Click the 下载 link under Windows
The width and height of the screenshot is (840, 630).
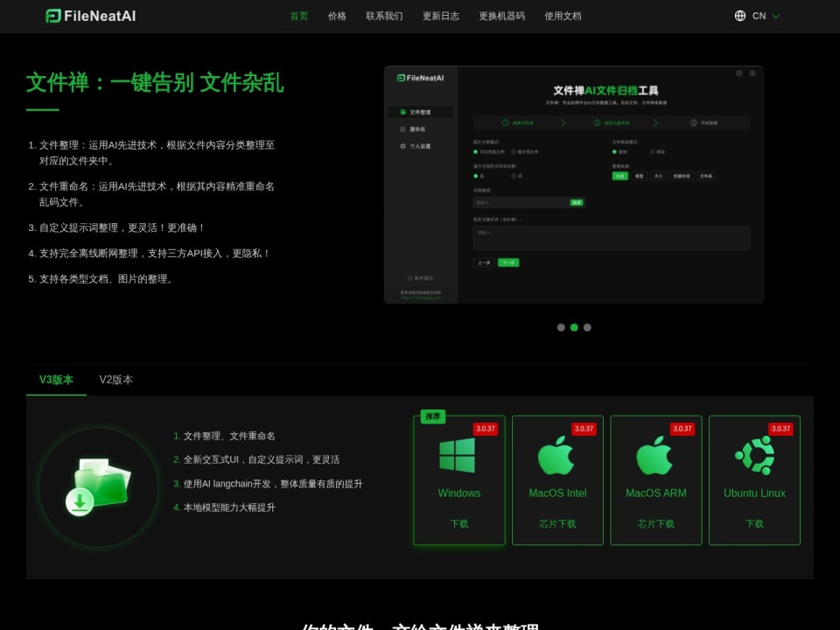(x=459, y=523)
